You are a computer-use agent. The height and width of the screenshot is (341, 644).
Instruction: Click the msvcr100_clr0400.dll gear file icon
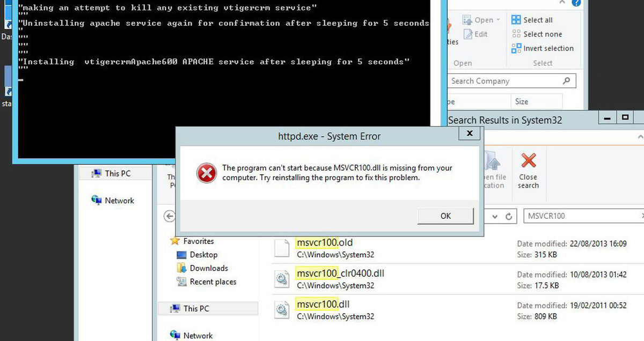(x=282, y=279)
